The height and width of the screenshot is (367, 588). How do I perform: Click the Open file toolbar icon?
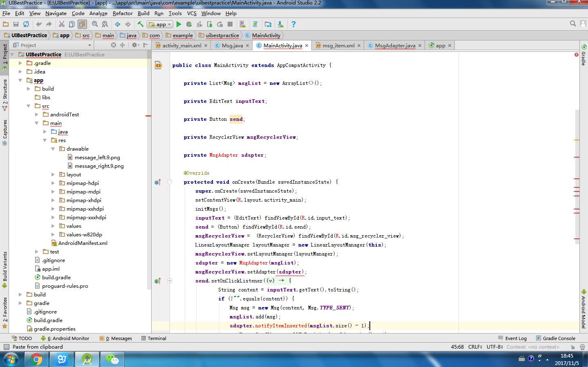(6, 24)
